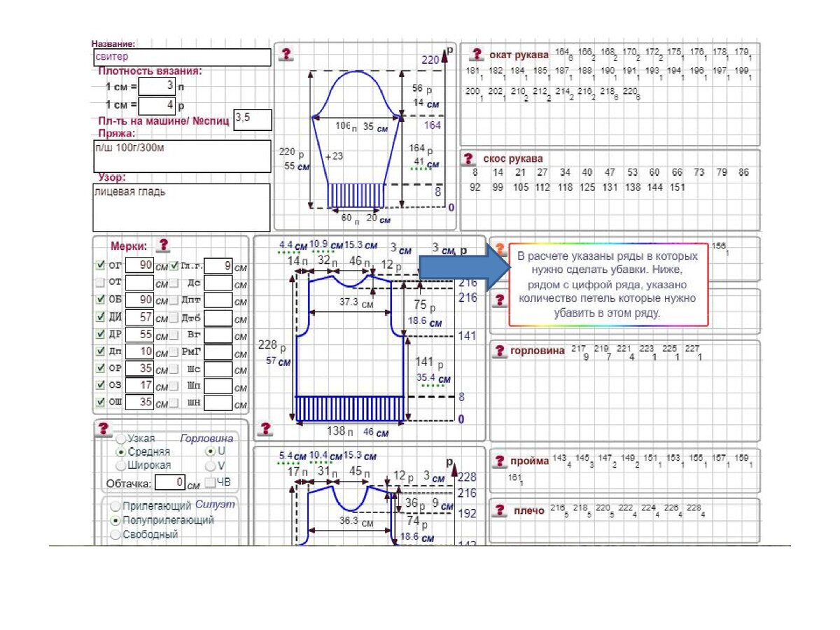Enable the Шс measurement checkbox
Viewport: 840px width, 630px height.
(174, 368)
